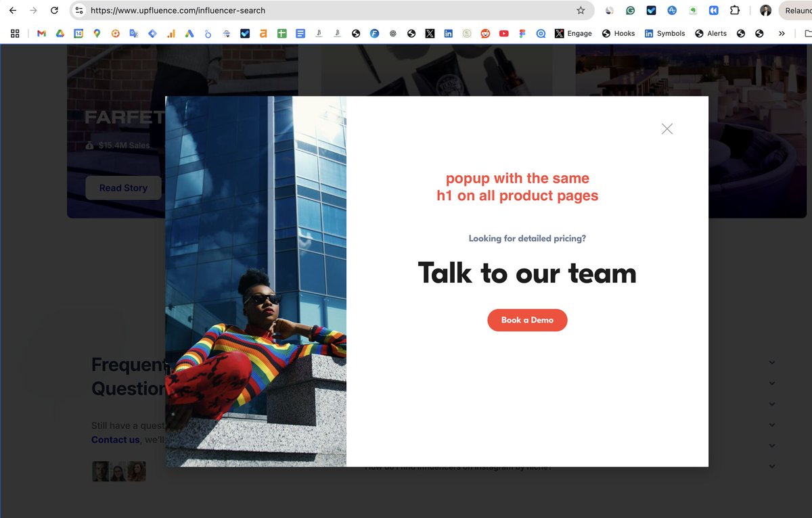Click the Grammarly extension icon
Viewport: 812px width, 518px height.
(630, 10)
